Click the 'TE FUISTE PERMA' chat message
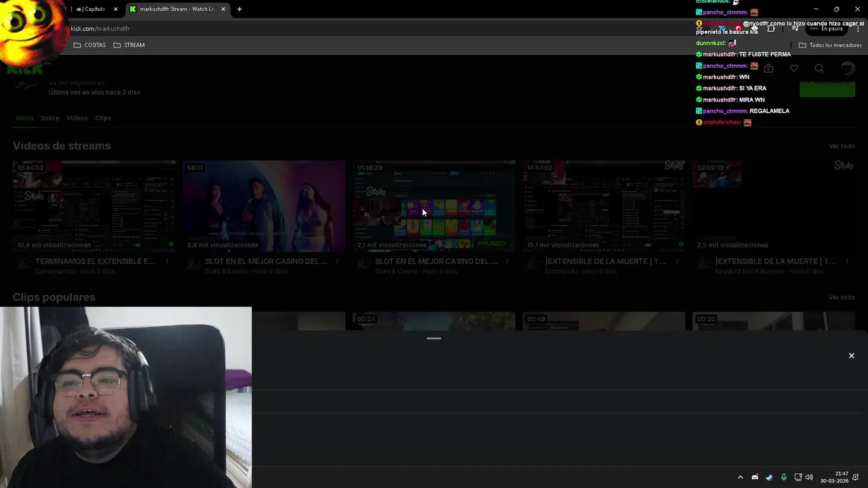Viewport: 868px width, 488px height. 765,54
